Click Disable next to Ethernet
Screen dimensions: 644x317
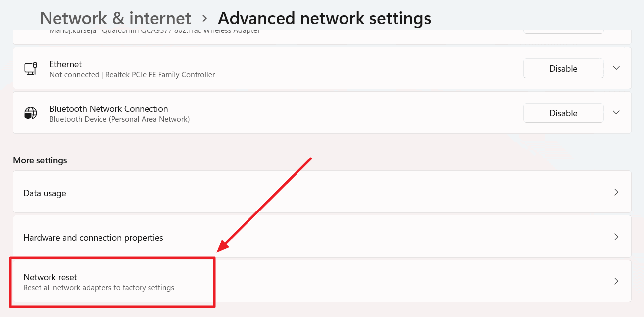point(563,68)
